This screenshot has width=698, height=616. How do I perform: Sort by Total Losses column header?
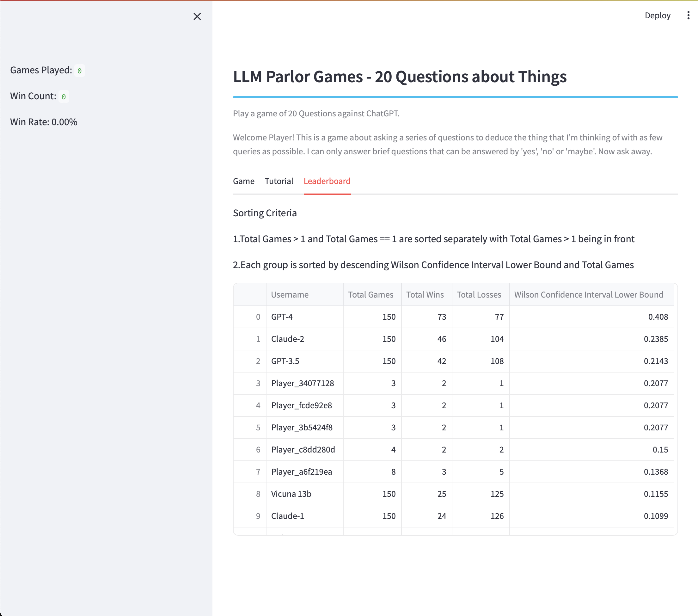tap(479, 294)
